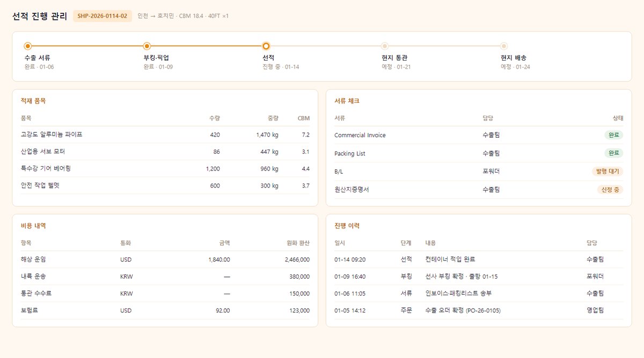Click the 주문 stage cell in 진행 이력
Screen dimensions: 644x358
pos(406,310)
